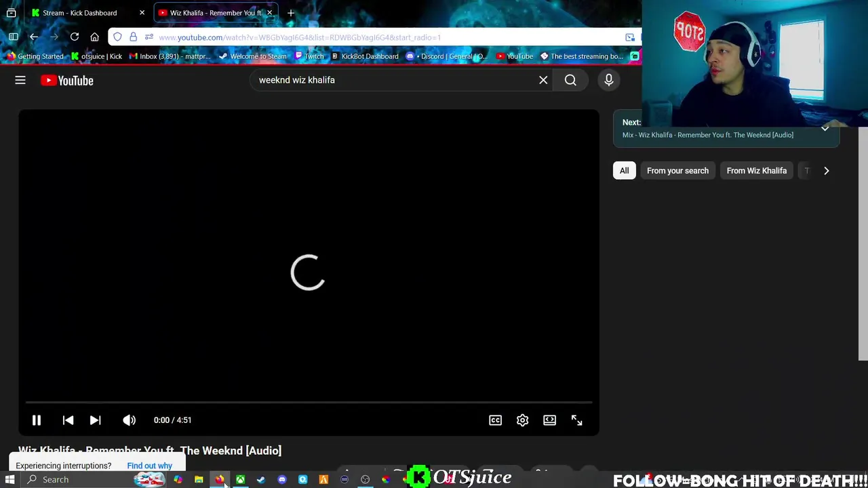868x488 pixels.
Task: Open the YouTube bookmark
Action: (x=515, y=56)
